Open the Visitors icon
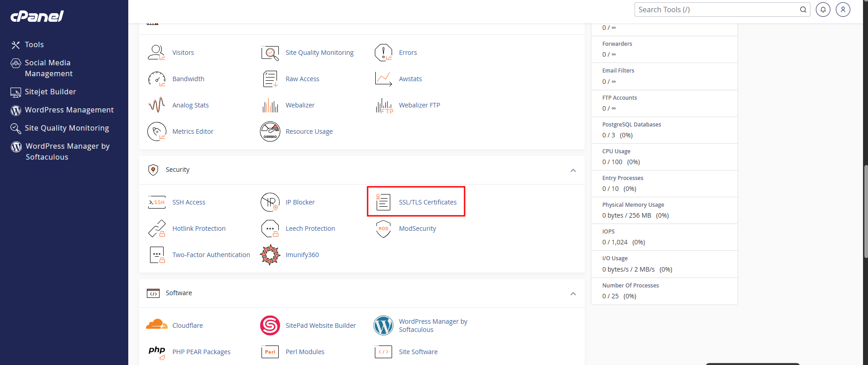 (x=156, y=53)
